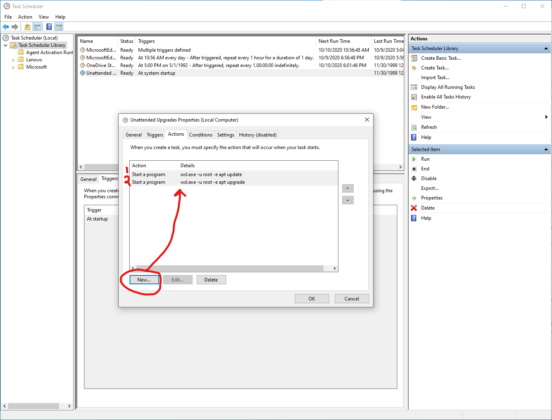The height and width of the screenshot is (420, 552).
Task: Switch to the Conditions tab
Action: click(200, 135)
